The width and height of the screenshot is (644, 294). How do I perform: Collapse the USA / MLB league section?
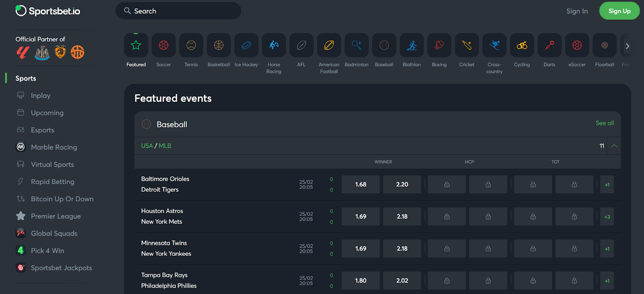point(614,146)
